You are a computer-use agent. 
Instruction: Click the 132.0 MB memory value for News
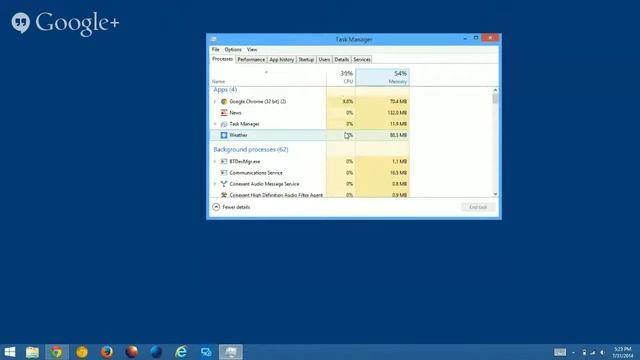(x=397, y=113)
